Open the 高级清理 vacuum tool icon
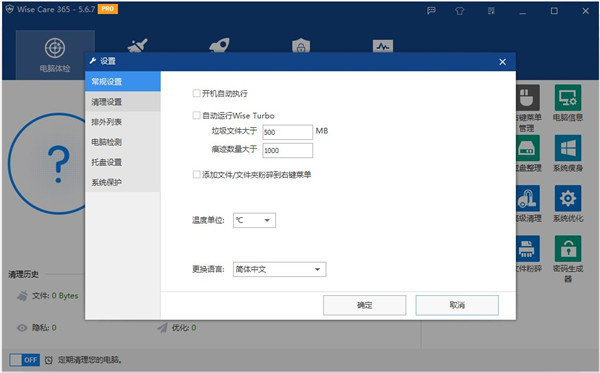Viewport: 600px width, 373px height. click(x=528, y=198)
